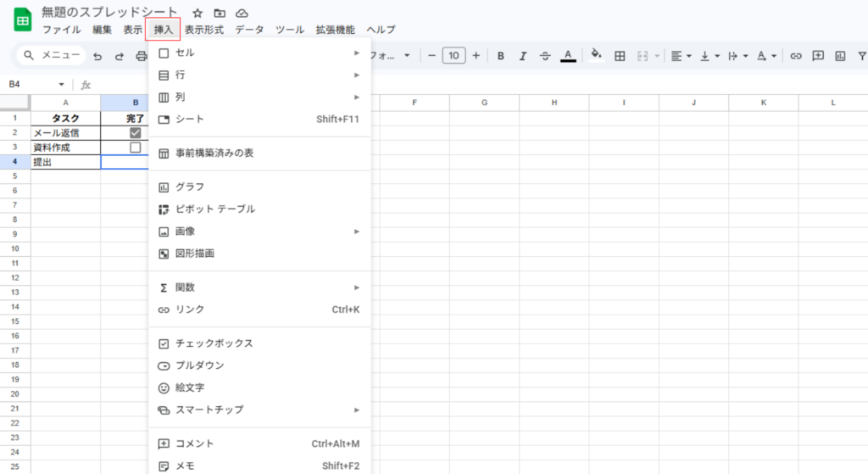868x474 pixels.
Task: Open the データ menu
Action: point(250,30)
